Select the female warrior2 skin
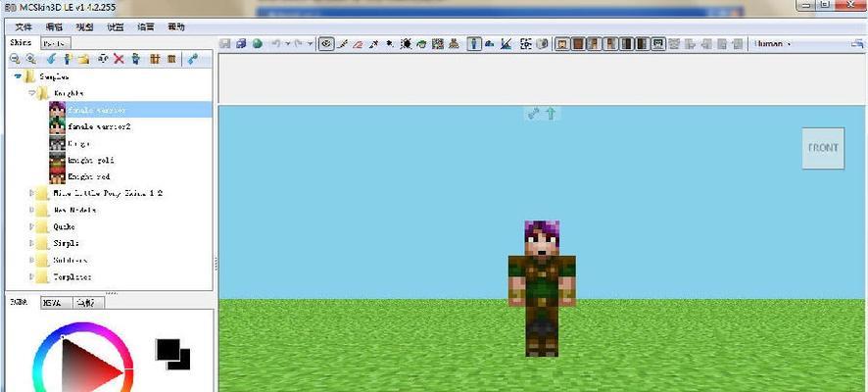 coord(99,126)
